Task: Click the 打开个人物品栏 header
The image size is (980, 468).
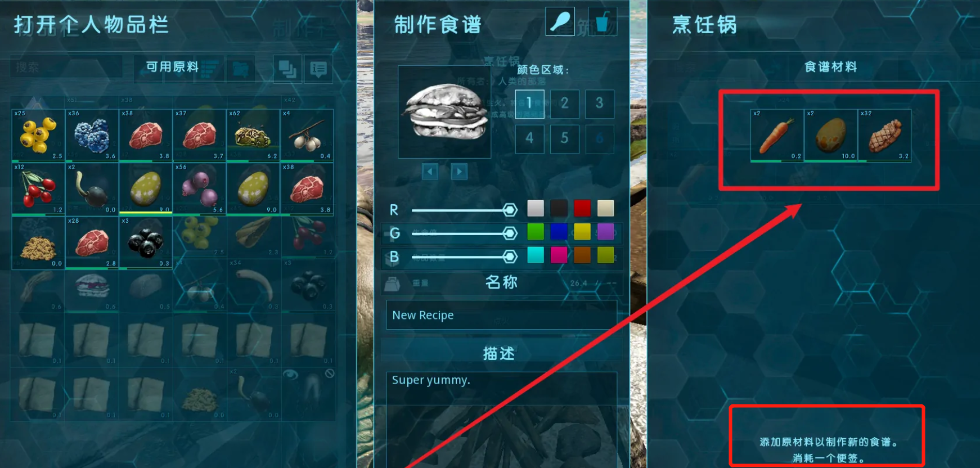Action: coord(91,25)
